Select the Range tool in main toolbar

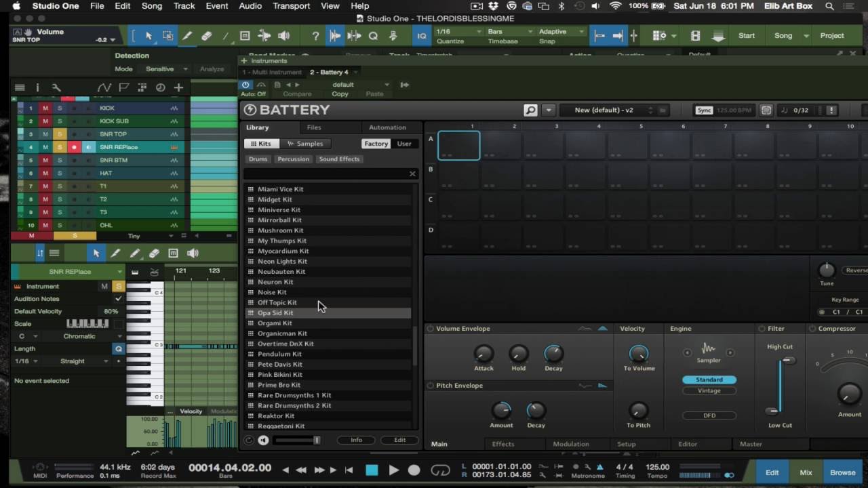pyautogui.click(x=168, y=36)
